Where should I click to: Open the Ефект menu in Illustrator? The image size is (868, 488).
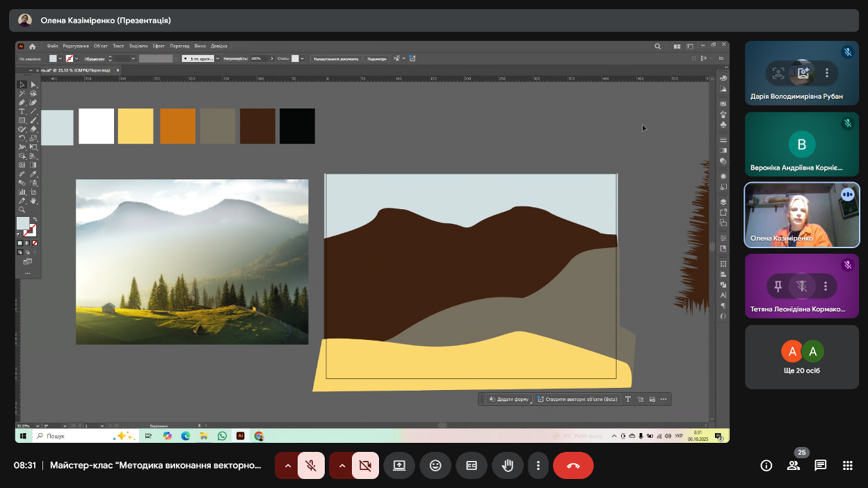[x=159, y=46]
